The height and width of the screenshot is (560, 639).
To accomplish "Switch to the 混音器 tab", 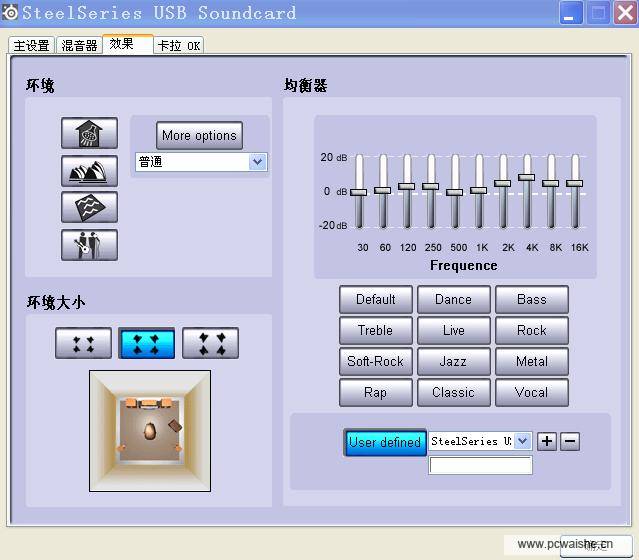I will click(79, 45).
